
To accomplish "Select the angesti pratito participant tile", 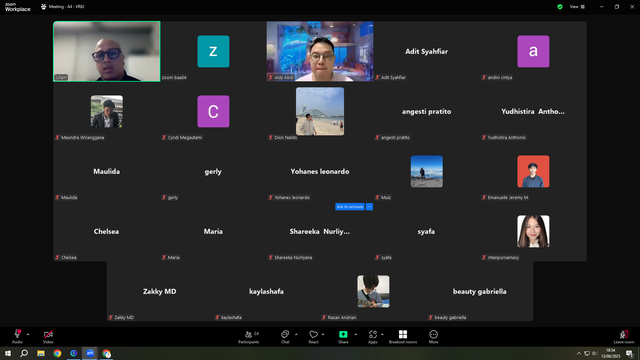I will pos(427,111).
